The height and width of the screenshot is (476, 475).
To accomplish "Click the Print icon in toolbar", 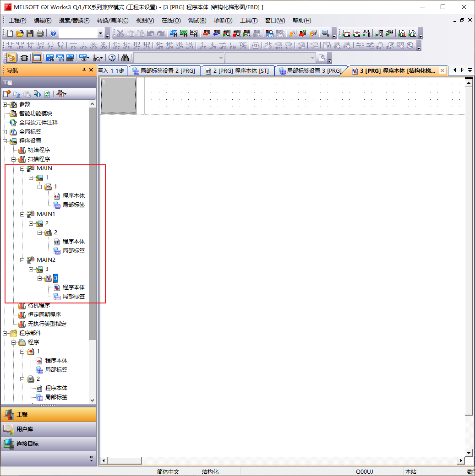I will click(40, 33).
